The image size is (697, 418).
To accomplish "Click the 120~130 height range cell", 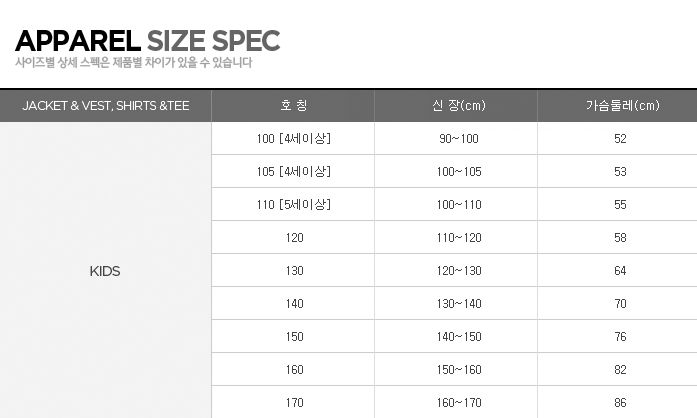I will pos(459,271).
